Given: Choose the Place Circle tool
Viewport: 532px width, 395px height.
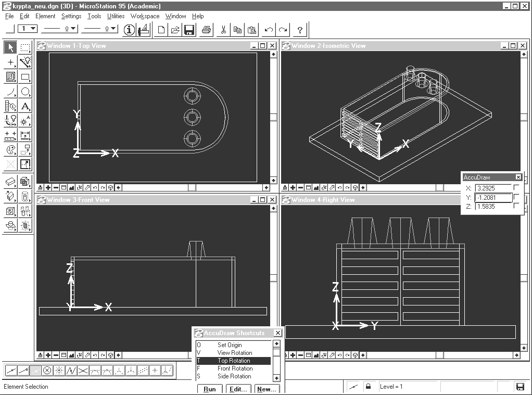Looking at the screenshot, I should pyautogui.click(x=25, y=92).
